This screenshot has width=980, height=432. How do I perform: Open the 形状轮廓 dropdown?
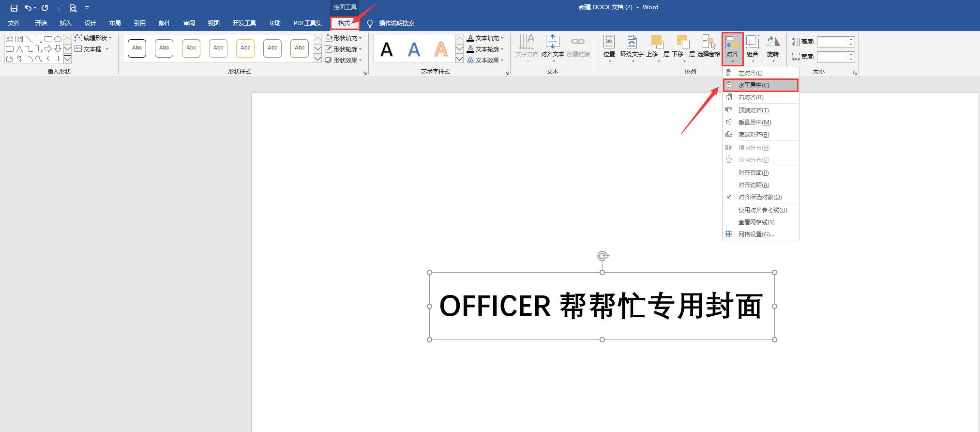tap(343, 49)
